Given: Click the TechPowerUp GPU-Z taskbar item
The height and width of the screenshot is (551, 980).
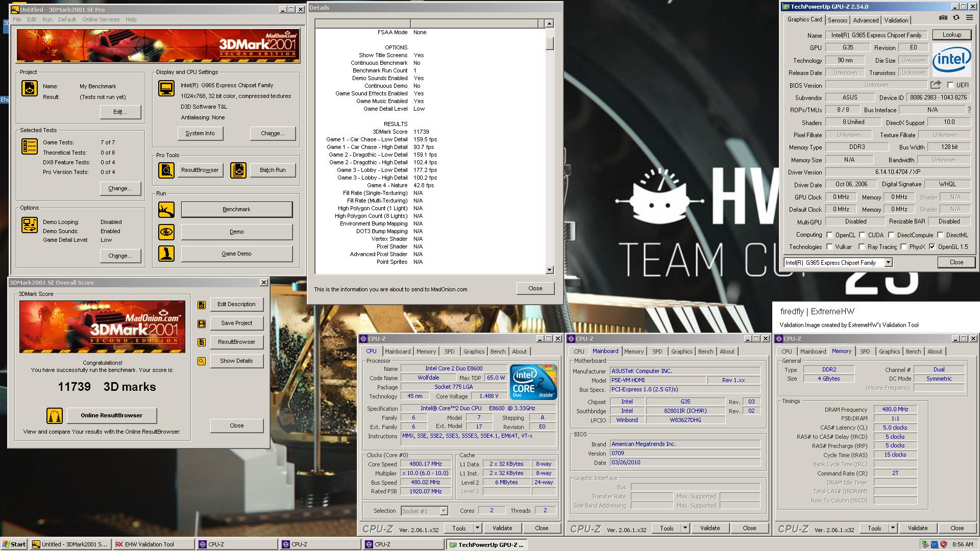Looking at the screenshot, I should (x=486, y=544).
